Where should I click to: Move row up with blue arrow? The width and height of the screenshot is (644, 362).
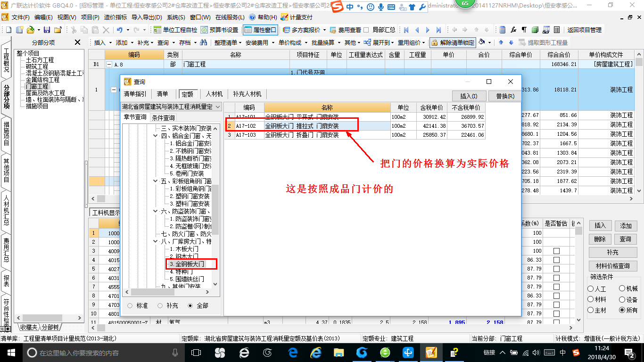click(501, 42)
